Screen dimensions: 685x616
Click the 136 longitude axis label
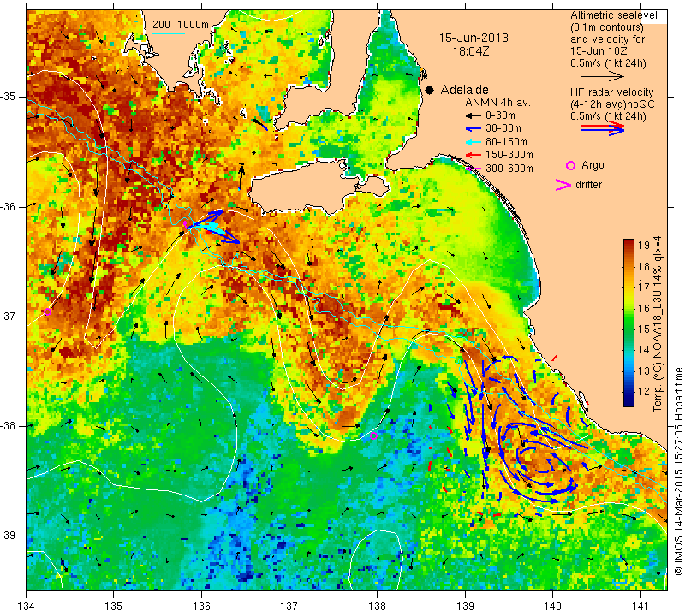click(x=201, y=607)
